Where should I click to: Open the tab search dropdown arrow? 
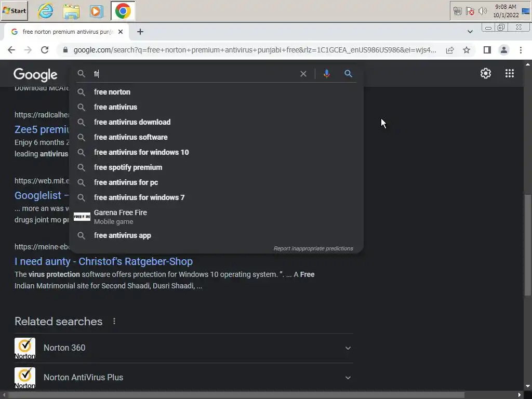coord(470,32)
